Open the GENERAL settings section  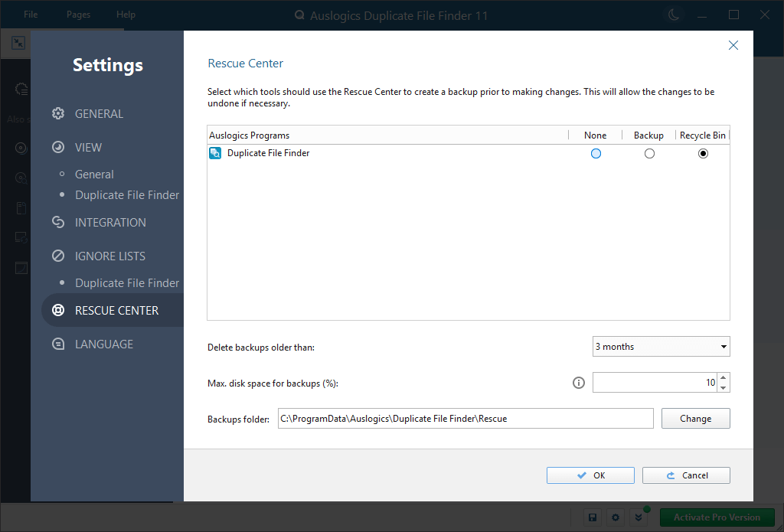click(x=99, y=114)
